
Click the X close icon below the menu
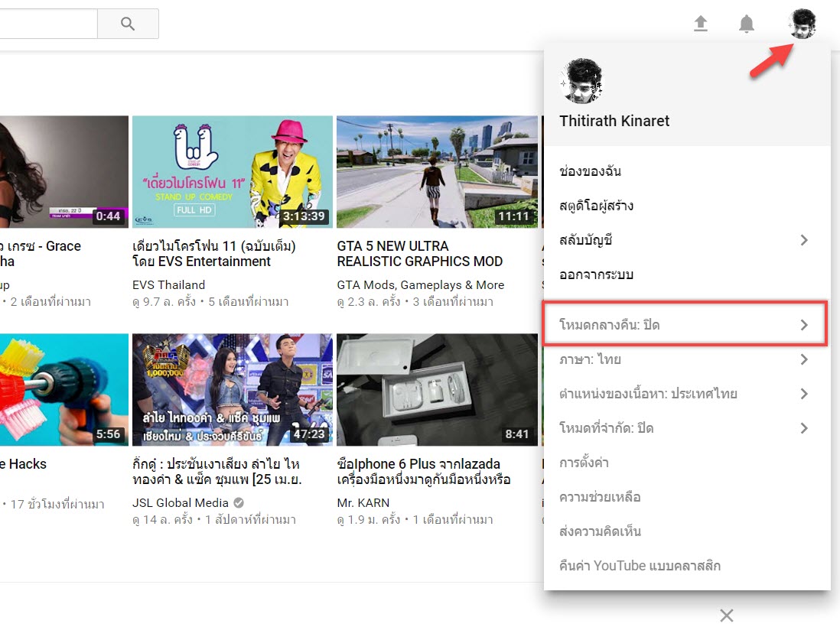tap(727, 615)
